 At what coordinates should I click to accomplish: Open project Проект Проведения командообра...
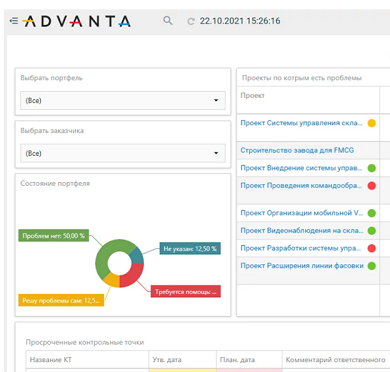point(301,186)
